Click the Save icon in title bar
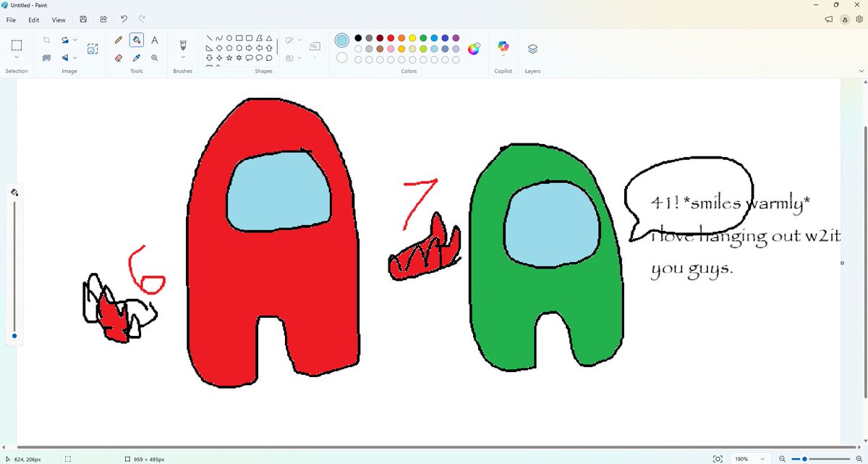This screenshot has width=868, height=464. click(83, 20)
